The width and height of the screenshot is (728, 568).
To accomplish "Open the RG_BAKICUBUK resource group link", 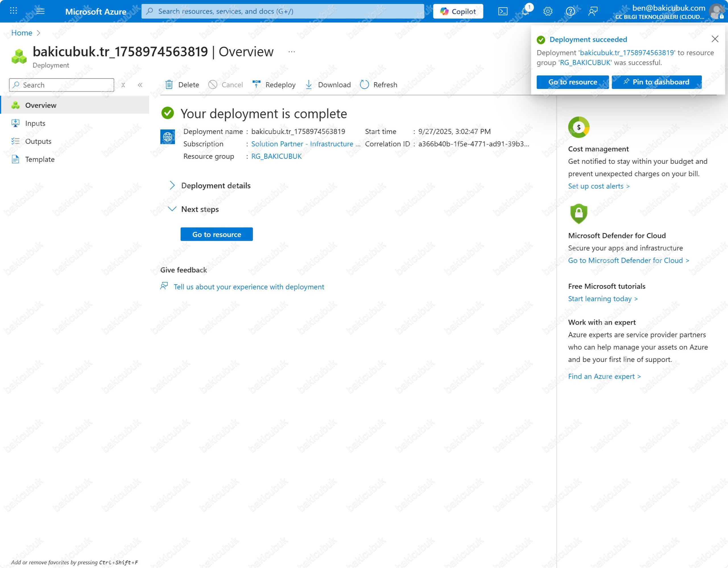I will [x=276, y=156].
